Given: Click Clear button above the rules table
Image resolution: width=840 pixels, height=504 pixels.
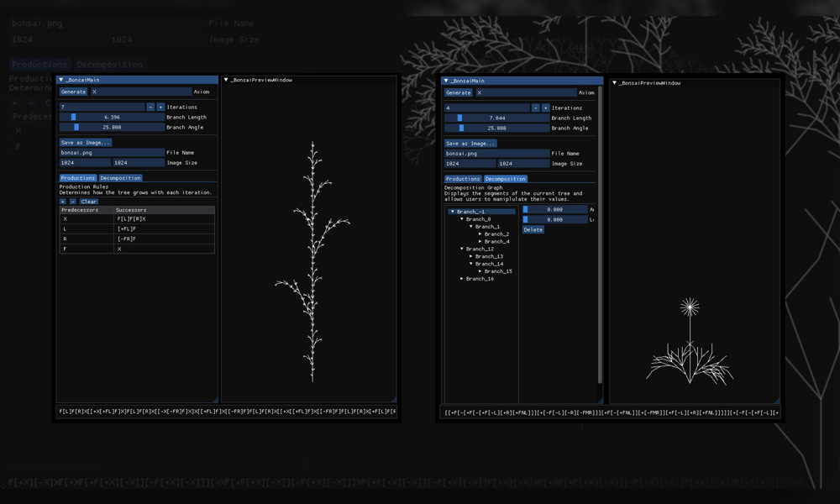Looking at the screenshot, I should coord(88,202).
